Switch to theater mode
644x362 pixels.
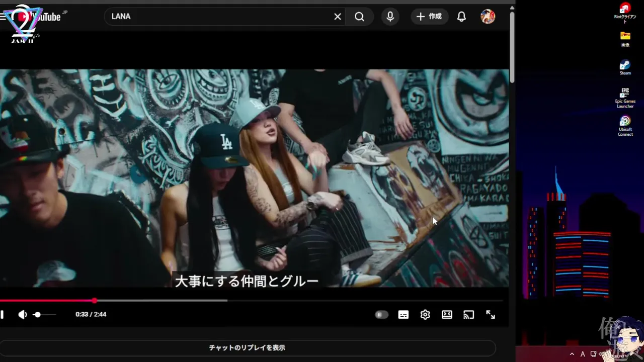pyautogui.click(x=447, y=315)
